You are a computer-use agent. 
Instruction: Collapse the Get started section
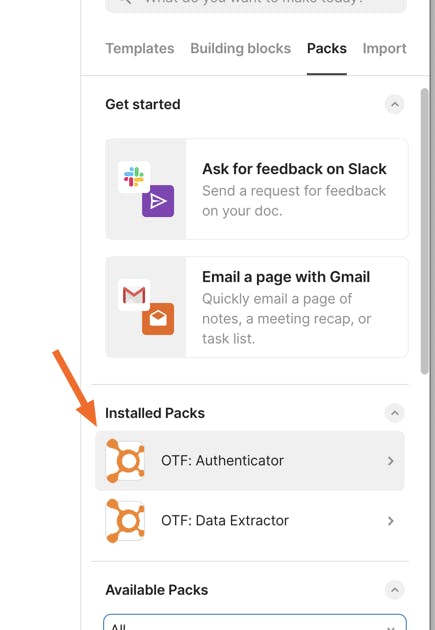[x=395, y=104]
